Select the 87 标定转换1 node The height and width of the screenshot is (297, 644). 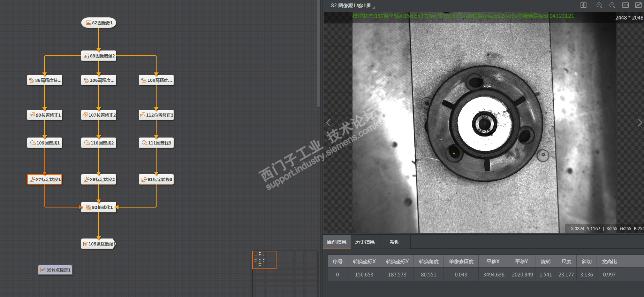[45, 179]
